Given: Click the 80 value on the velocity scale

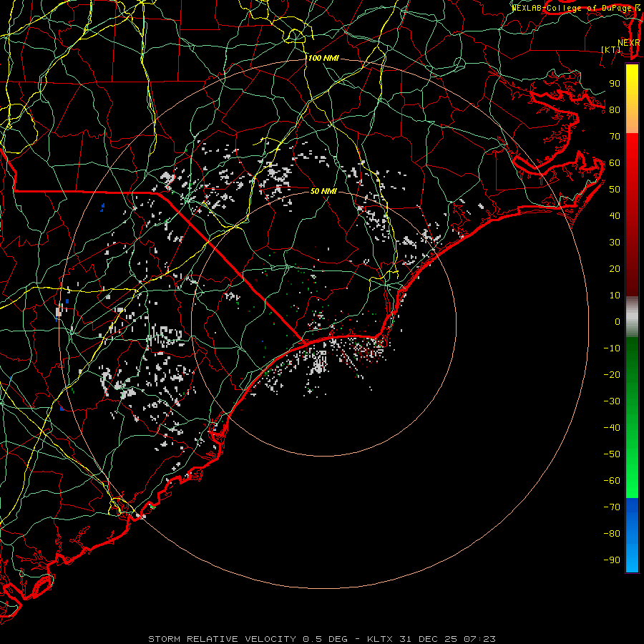Looking at the screenshot, I should (615, 110).
